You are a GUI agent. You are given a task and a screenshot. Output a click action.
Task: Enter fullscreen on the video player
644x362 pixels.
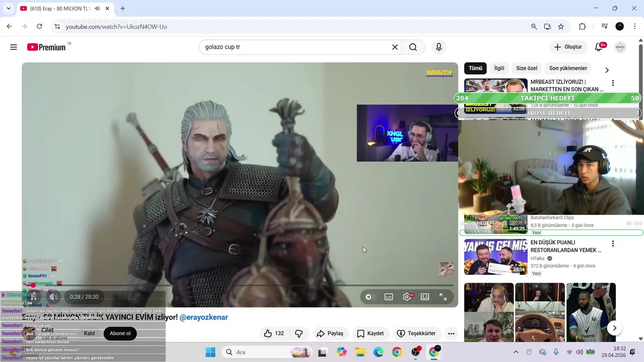[x=443, y=297]
